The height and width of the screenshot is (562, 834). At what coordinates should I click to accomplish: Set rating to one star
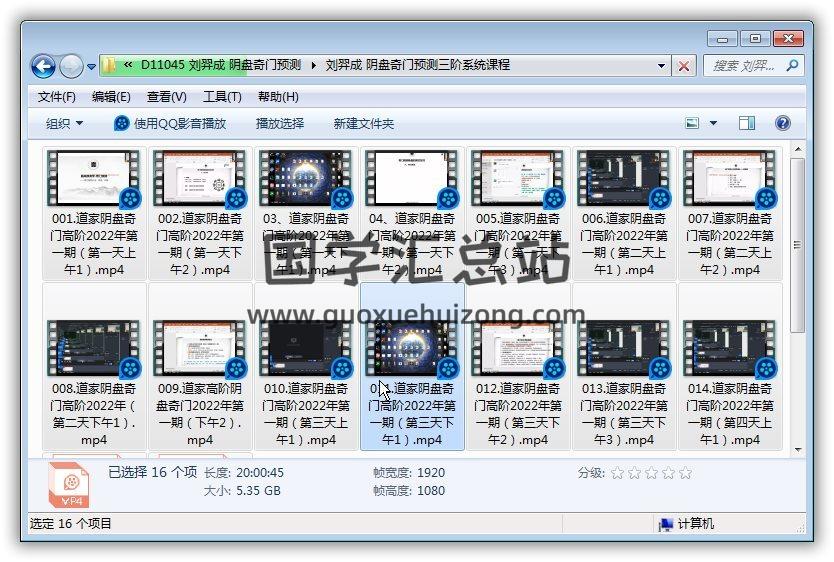click(x=617, y=473)
